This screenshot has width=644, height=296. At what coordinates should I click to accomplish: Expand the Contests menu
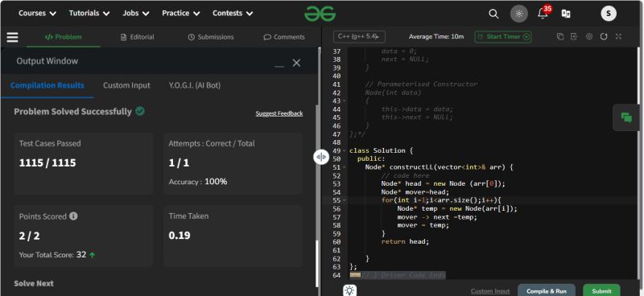233,13
